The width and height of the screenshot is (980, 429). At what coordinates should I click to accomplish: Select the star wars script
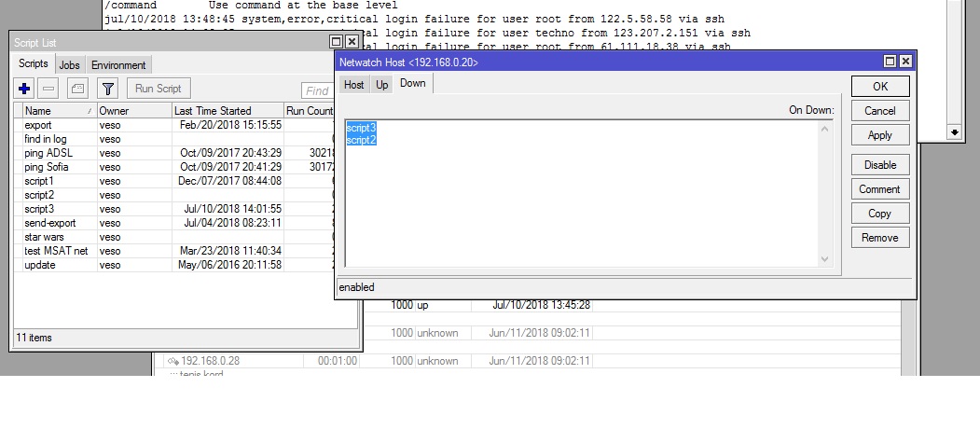pos(175,237)
